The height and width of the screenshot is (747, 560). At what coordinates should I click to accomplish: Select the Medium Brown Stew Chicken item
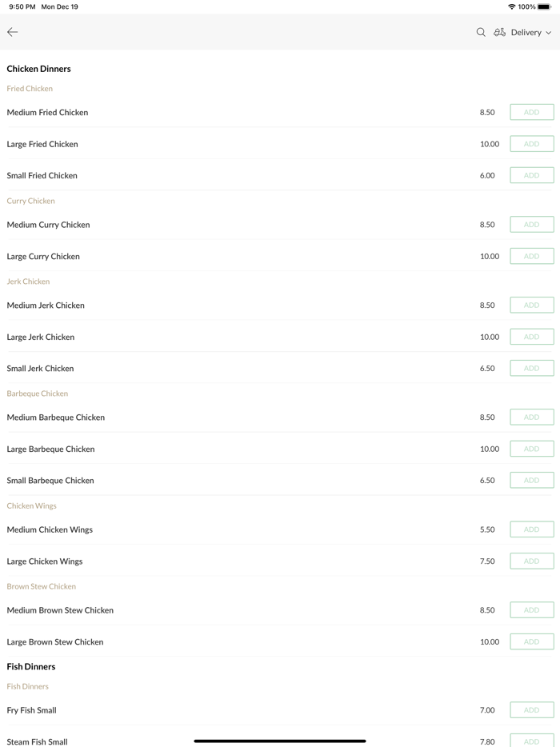[60, 610]
